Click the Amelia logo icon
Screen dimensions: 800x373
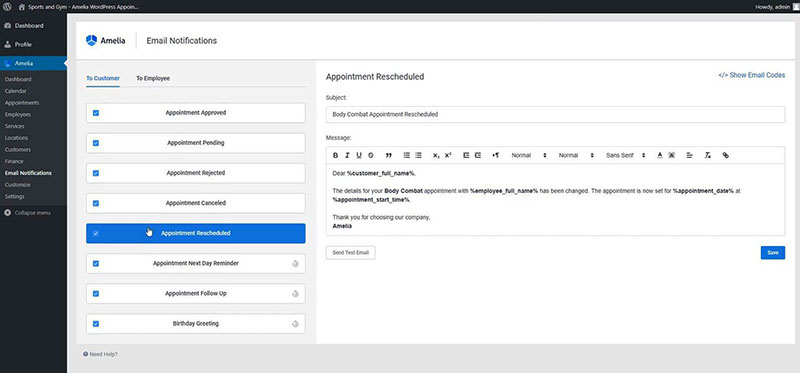coord(91,41)
